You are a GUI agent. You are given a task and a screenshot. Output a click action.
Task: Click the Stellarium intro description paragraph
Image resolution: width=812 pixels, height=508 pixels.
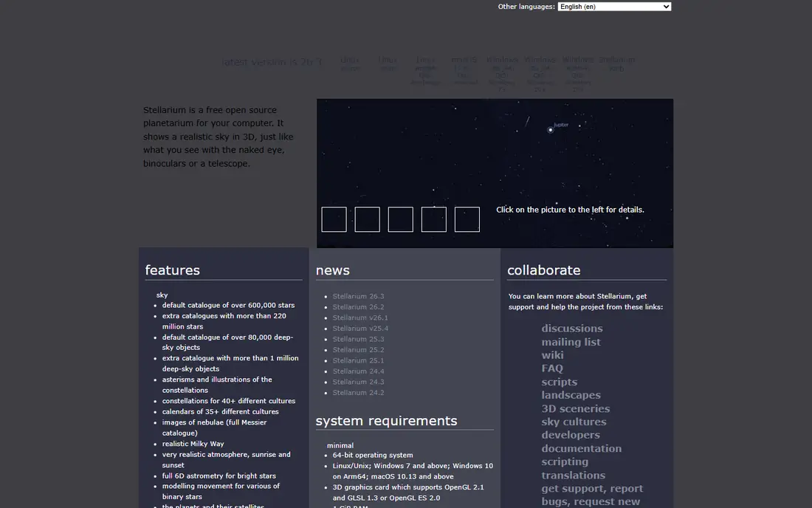tap(218, 137)
